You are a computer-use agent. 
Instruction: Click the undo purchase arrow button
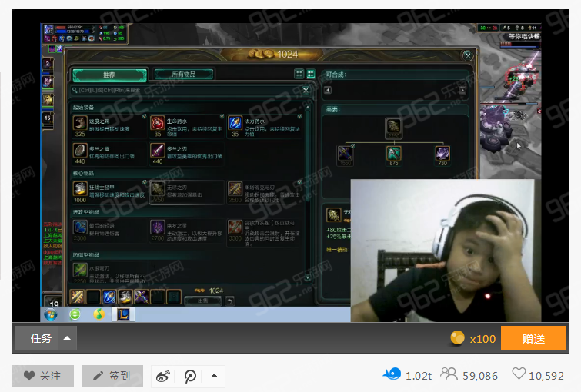[230, 301]
